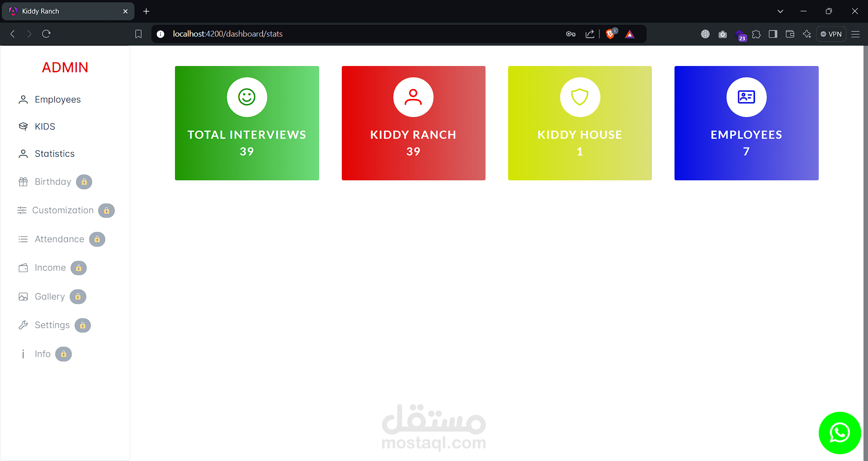The height and width of the screenshot is (461, 868).
Task: Open the WhatsApp chat floating button
Action: click(840, 433)
